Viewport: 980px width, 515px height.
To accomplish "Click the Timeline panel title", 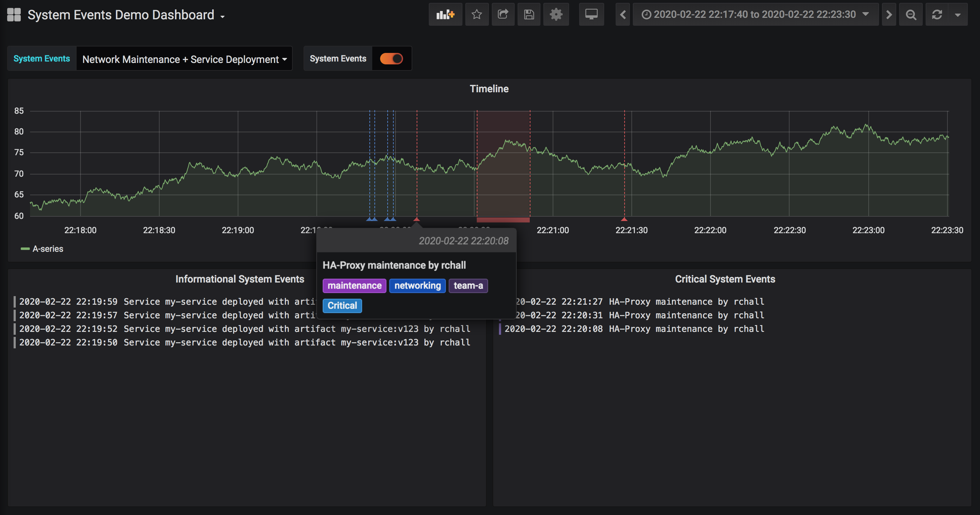I will pos(489,89).
